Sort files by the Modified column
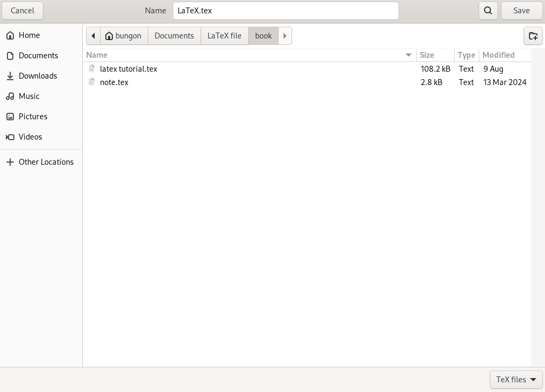This screenshot has height=392, width=545. tap(498, 55)
